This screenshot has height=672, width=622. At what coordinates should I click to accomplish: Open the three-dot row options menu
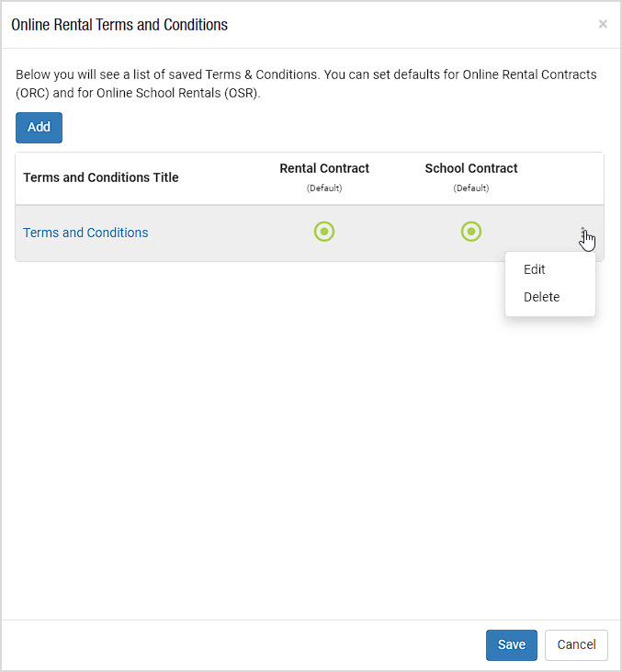pyautogui.click(x=582, y=233)
